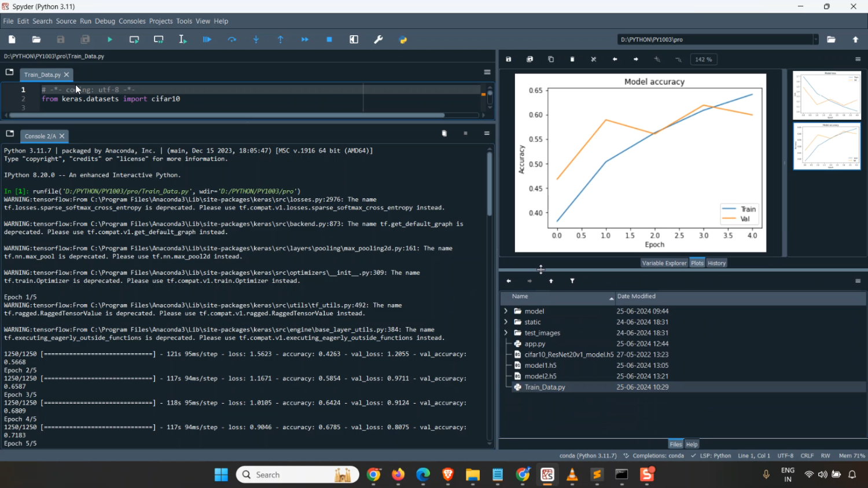Clear the console with the trash icon
Viewport: 868px width, 488px height.
click(x=444, y=134)
